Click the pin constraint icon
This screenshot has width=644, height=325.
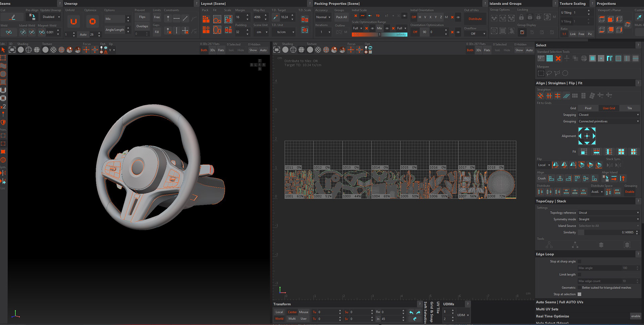(x=168, y=19)
